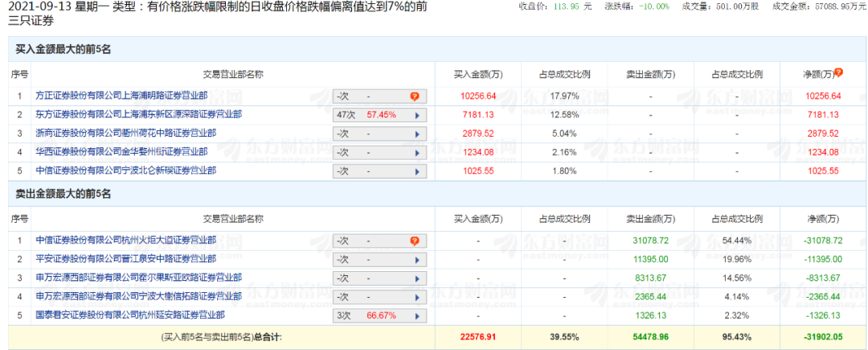The width and height of the screenshot is (868, 350).
Task: Click the 5.04% ratio cell
Action: (565, 134)
